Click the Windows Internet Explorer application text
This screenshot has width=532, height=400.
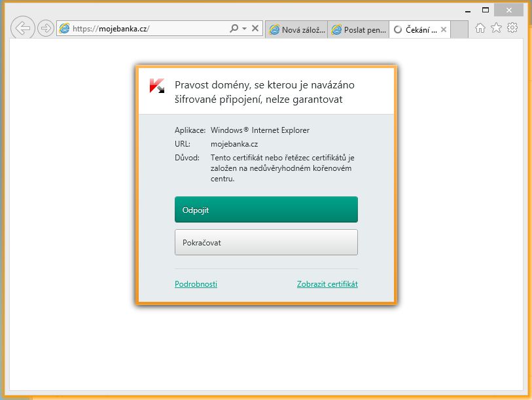tap(260, 130)
